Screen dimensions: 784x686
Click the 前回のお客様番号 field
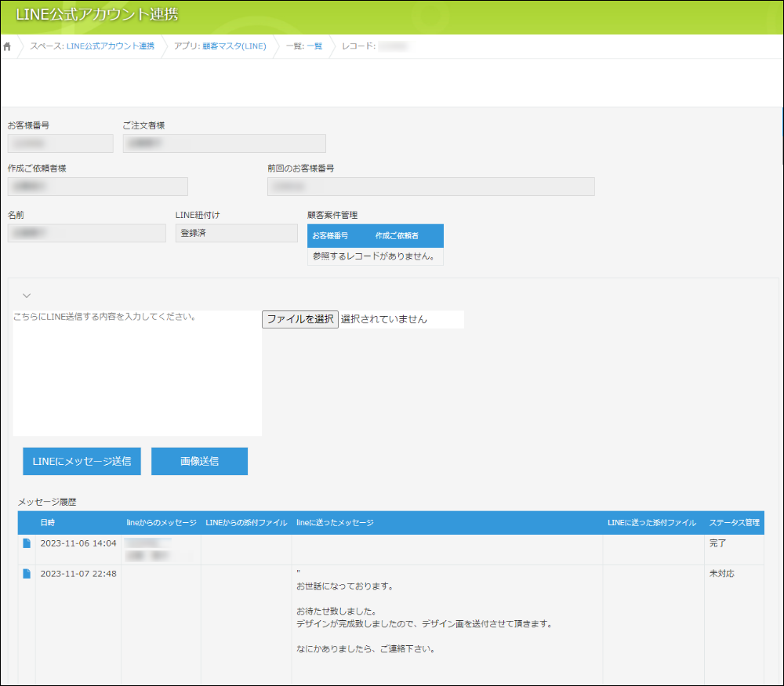pos(431,187)
